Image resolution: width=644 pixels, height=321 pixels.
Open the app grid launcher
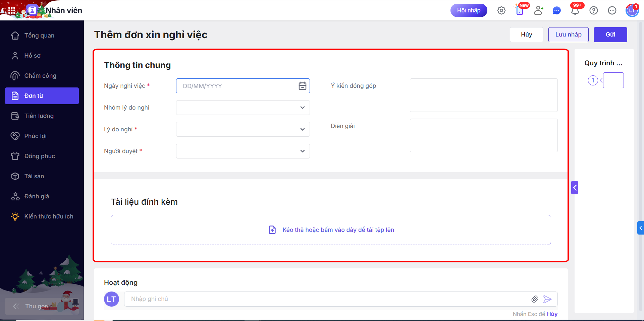(x=12, y=10)
